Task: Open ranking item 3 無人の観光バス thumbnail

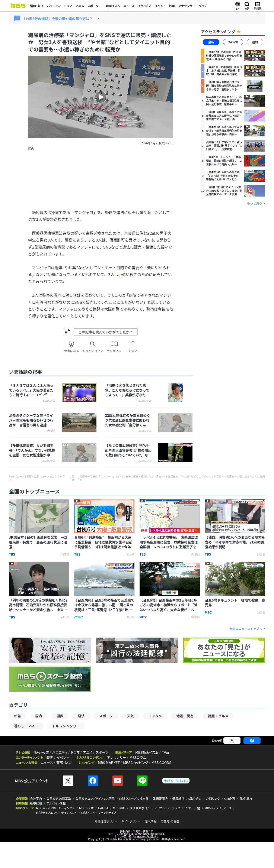Action: [254, 86]
